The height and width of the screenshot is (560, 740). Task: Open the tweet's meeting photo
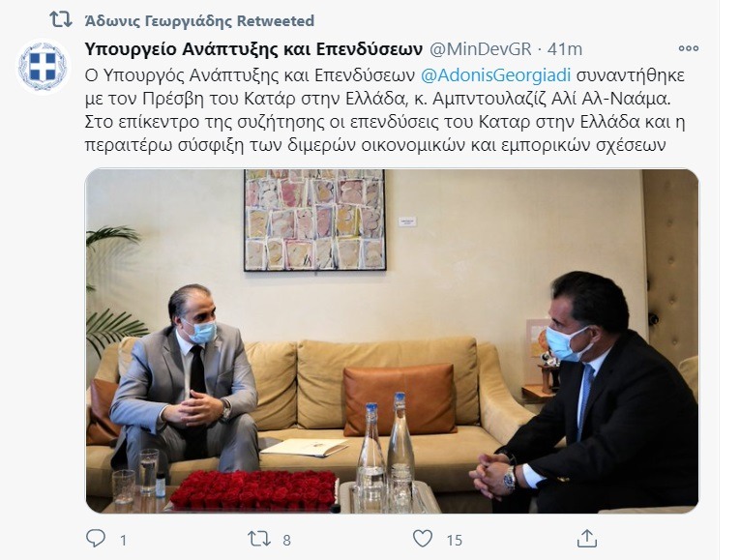pos(392,340)
